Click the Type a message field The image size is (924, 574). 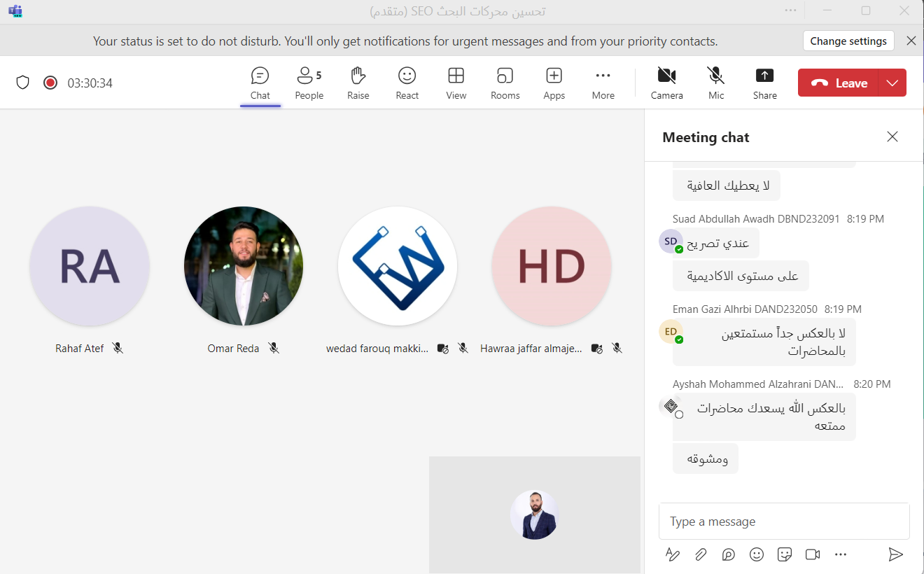point(784,521)
